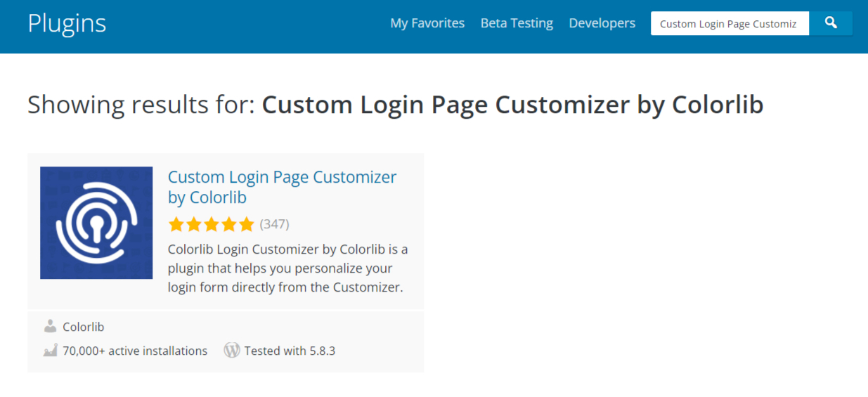Open the Developers link
Screen dimensions: 868x397
coord(602,23)
